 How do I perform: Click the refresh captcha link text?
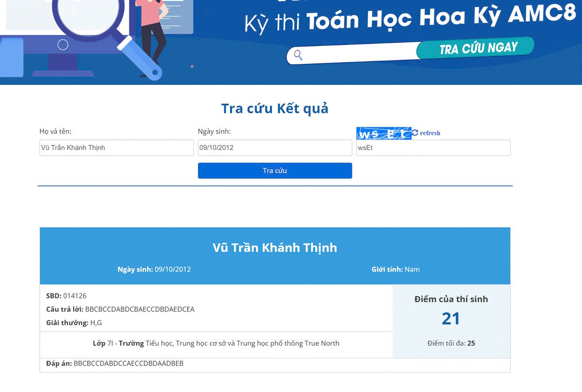pyautogui.click(x=430, y=133)
